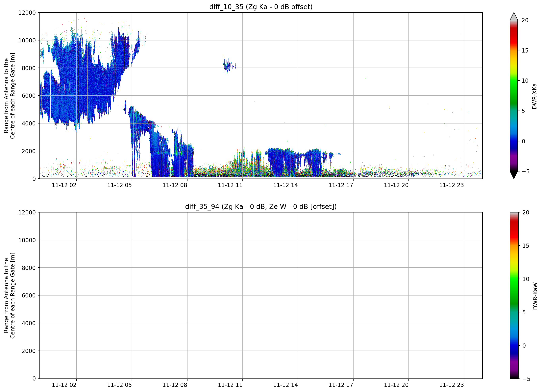Click the small isolated echo near 11-12 10 at 8000 m
Screen dimensions: 542x392
tap(229, 65)
